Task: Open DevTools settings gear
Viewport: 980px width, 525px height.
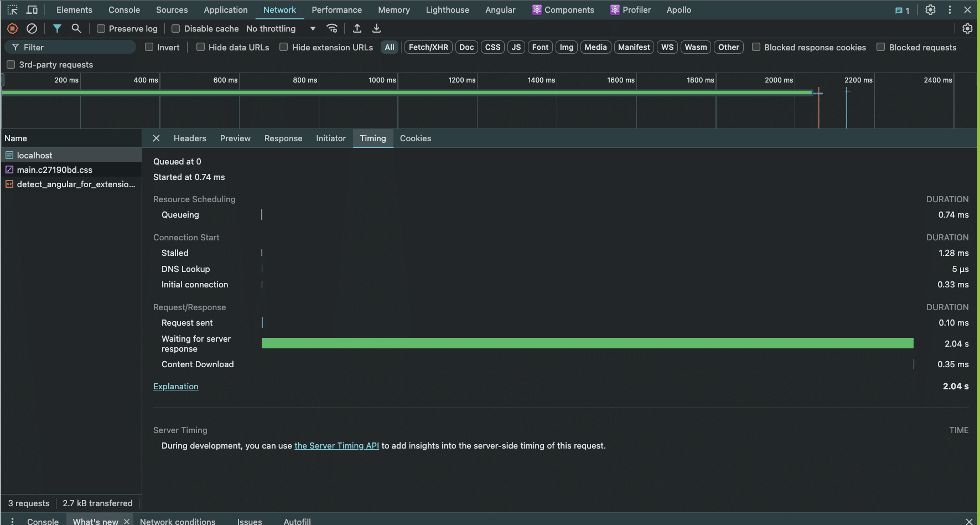Action: pos(930,10)
